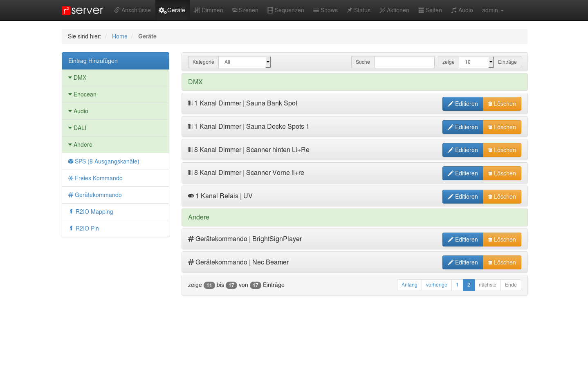Open the Szenen menu item
The height and width of the screenshot is (383, 588).
point(245,10)
